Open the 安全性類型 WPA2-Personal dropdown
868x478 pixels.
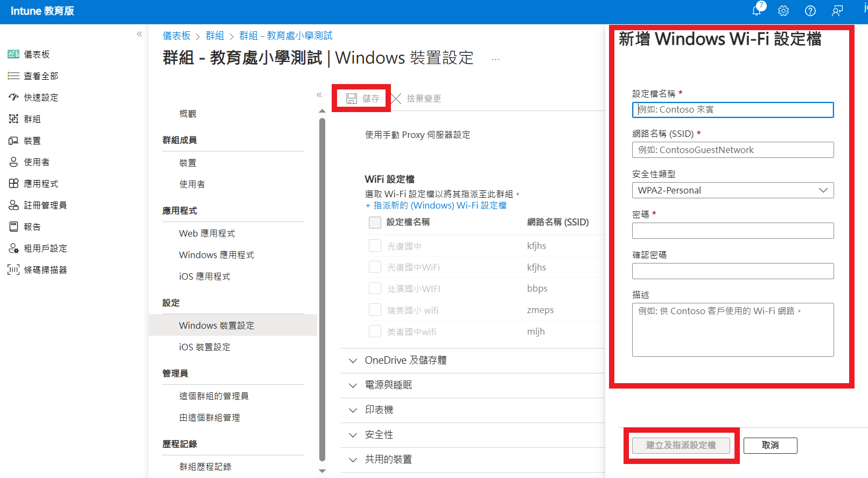pyautogui.click(x=732, y=190)
